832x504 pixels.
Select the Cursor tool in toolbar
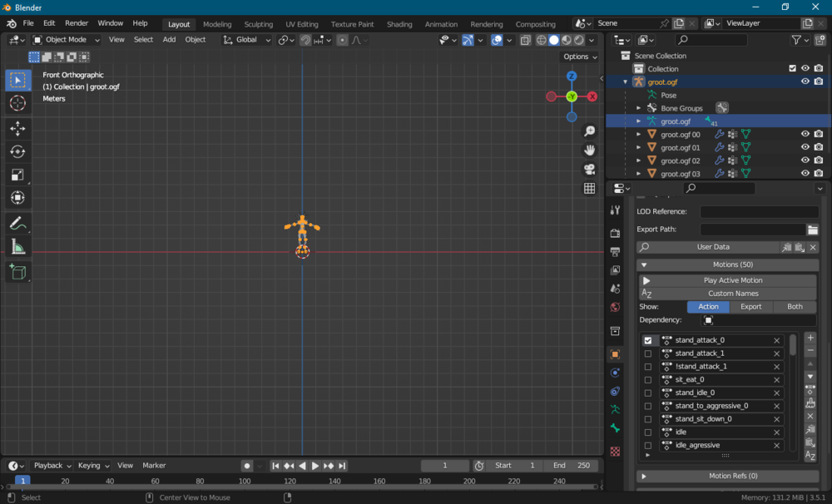click(17, 103)
